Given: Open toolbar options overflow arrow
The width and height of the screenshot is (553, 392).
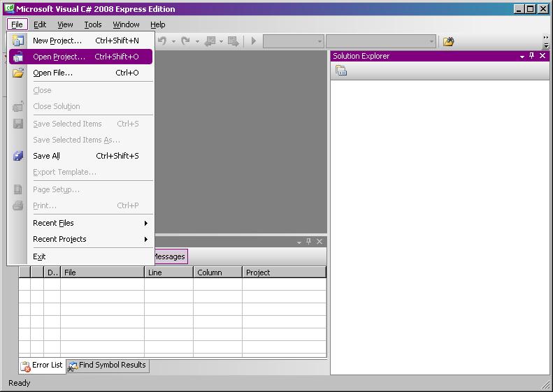Looking at the screenshot, I should tap(546, 41).
